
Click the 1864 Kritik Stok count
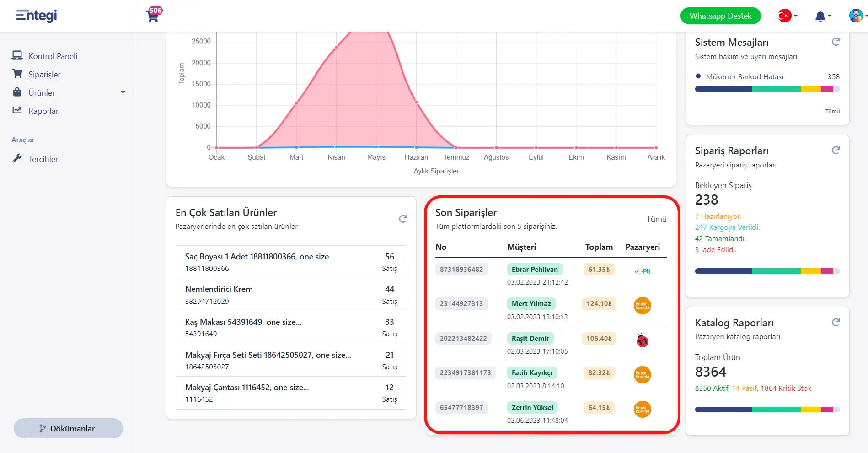(x=786, y=388)
